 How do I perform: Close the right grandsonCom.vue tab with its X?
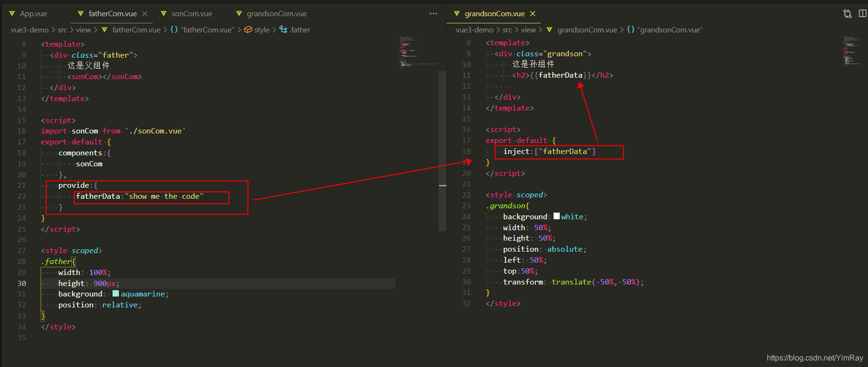[533, 14]
